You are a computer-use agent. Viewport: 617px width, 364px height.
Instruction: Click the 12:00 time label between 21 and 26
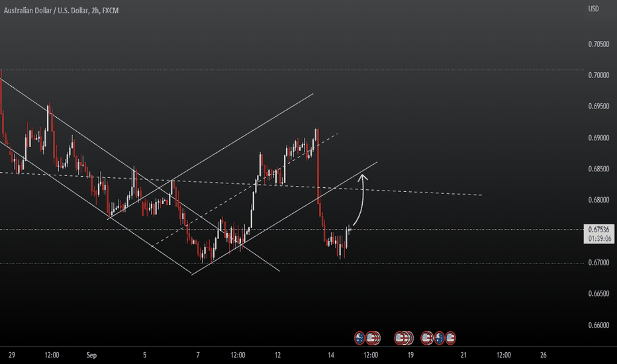coord(503,355)
